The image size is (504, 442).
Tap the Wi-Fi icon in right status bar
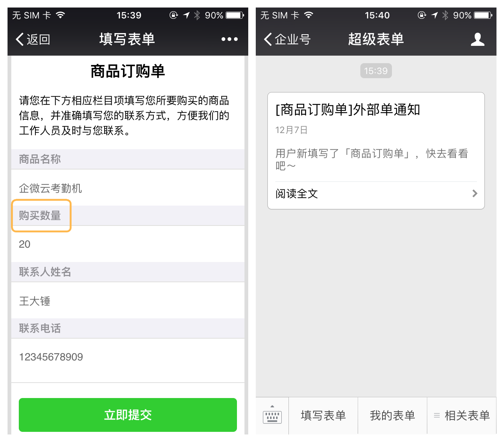308,15
